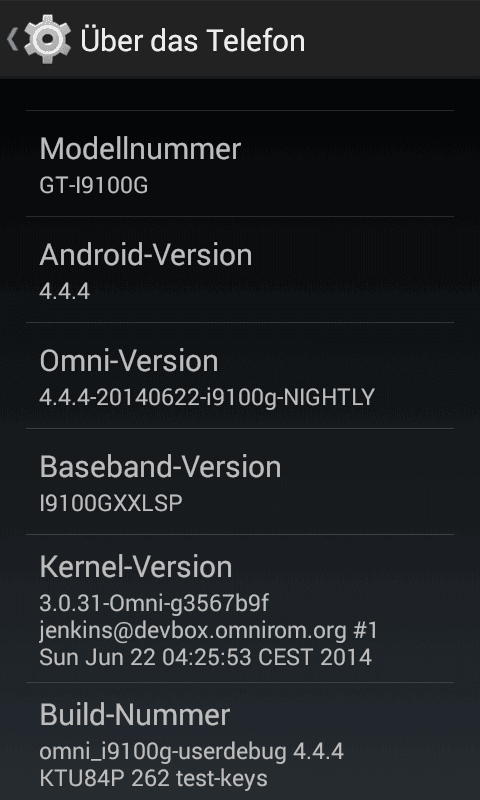Select the Über das Telefon title
The width and height of the screenshot is (480, 800).
193,40
